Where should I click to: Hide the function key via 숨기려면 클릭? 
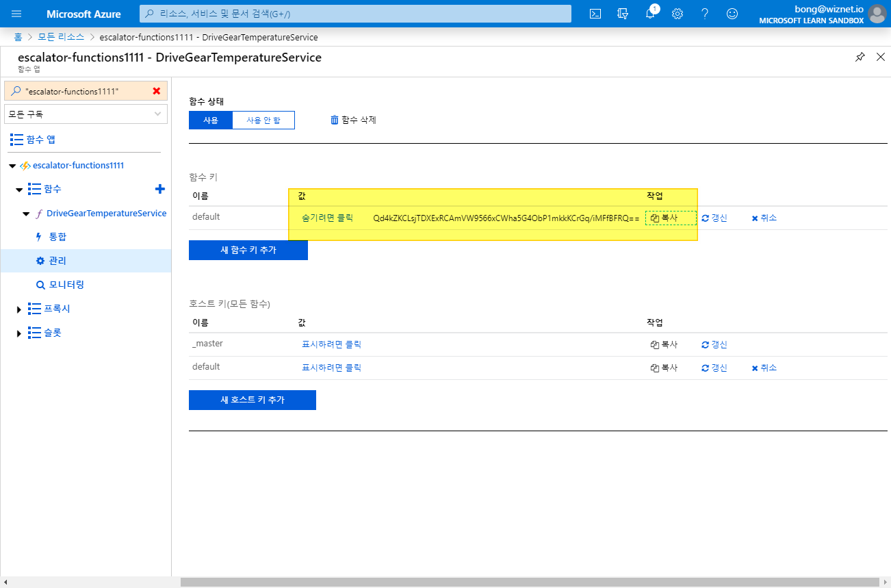click(328, 218)
